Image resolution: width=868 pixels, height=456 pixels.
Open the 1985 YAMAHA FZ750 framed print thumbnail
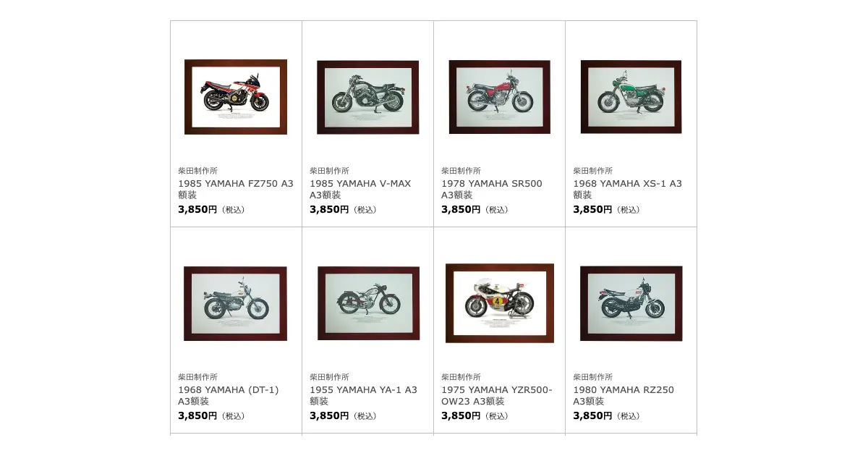pyautogui.click(x=236, y=97)
